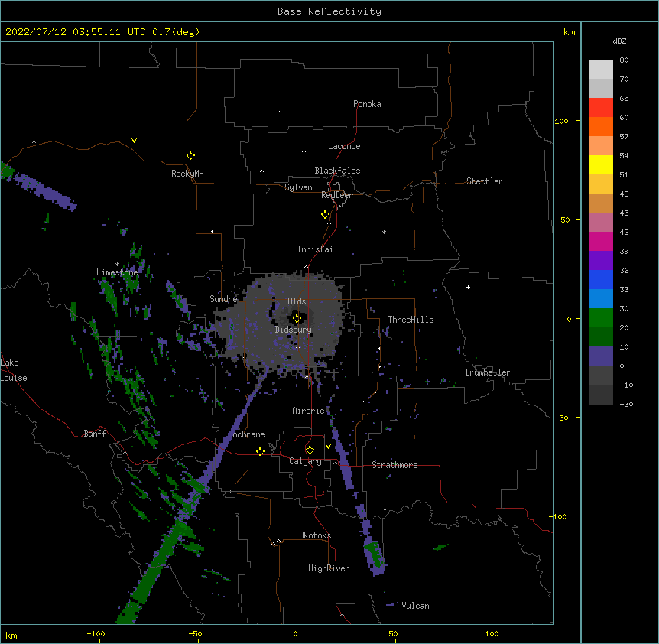The height and width of the screenshot is (644, 659).
Task: Click the ThreeHills label
Action: click(x=411, y=320)
